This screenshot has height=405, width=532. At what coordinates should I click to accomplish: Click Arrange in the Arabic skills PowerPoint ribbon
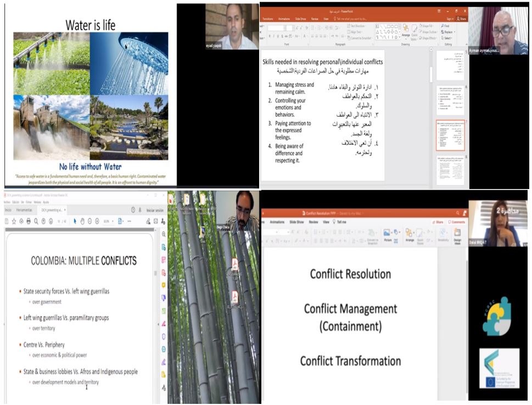click(406, 31)
